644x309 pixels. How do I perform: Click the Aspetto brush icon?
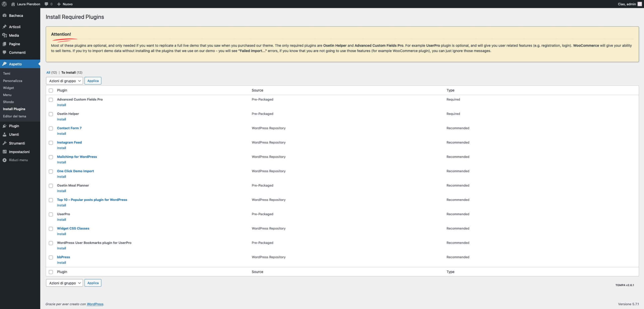pos(4,64)
